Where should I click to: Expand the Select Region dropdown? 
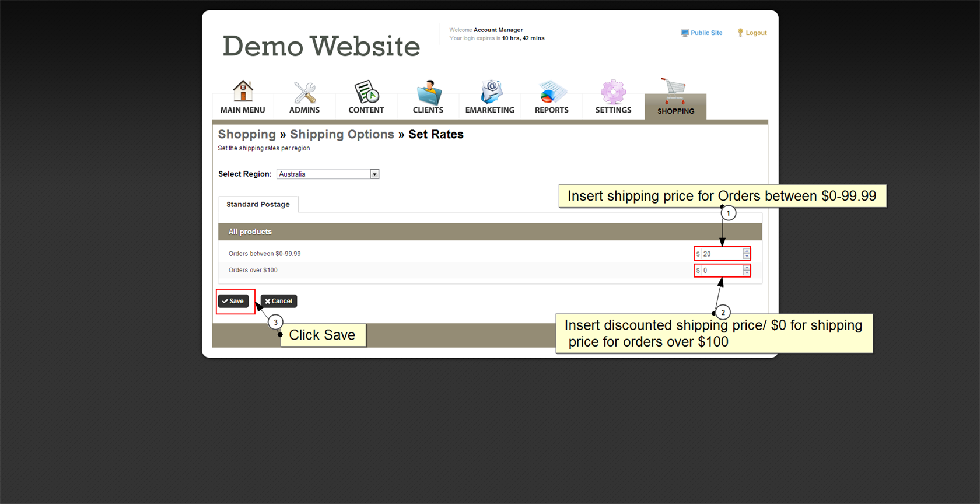click(x=374, y=174)
